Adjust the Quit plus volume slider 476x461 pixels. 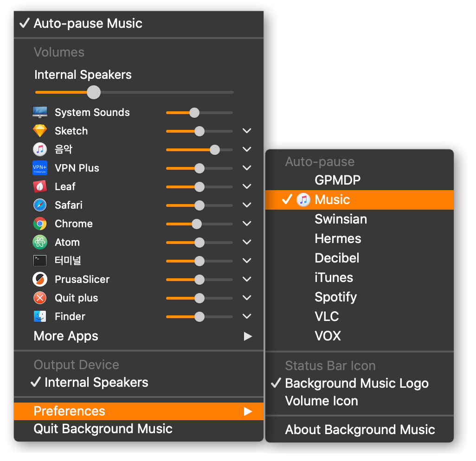tap(199, 298)
